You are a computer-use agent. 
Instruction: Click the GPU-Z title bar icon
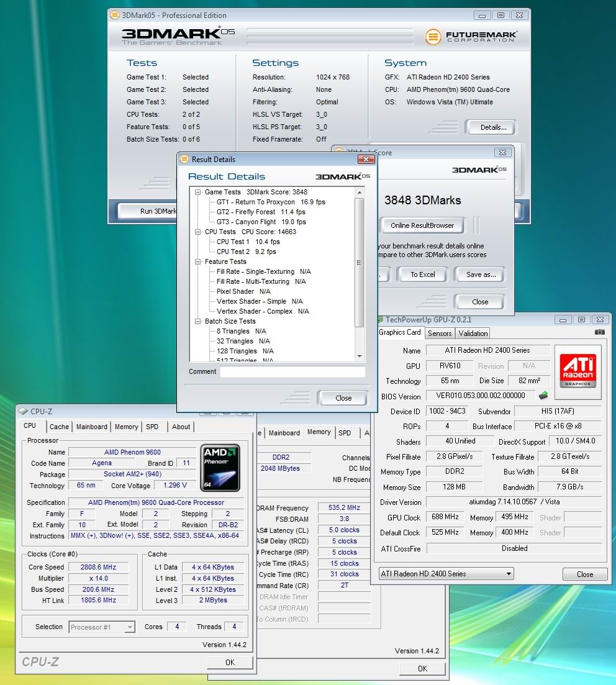(380, 320)
